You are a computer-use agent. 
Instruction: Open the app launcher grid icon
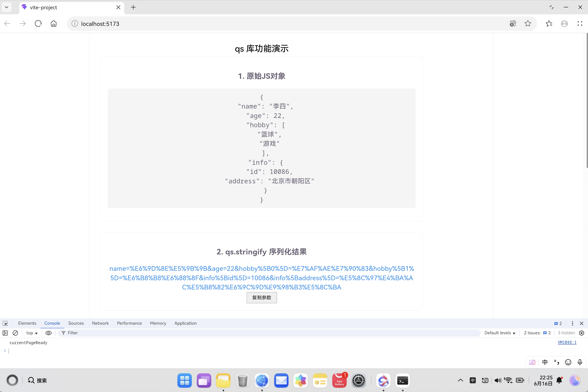tap(185, 380)
